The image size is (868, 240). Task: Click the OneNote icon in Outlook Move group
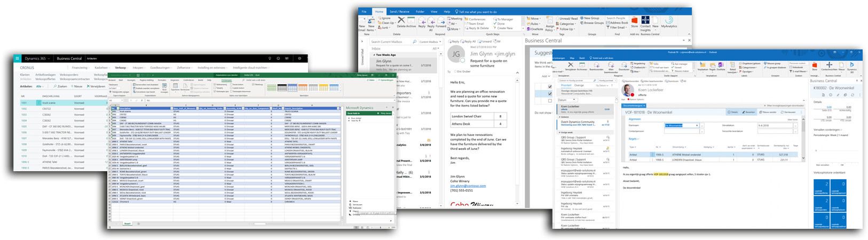(x=529, y=29)
